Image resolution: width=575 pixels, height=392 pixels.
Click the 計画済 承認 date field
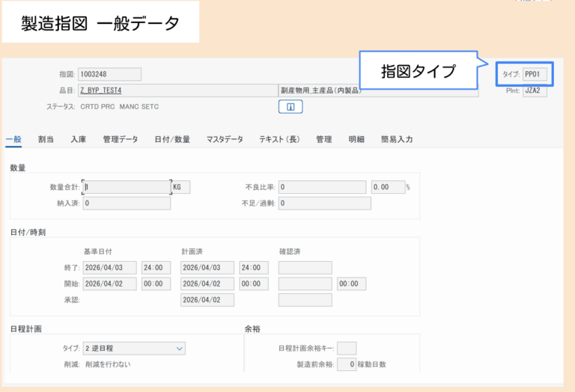coord(207,300)
